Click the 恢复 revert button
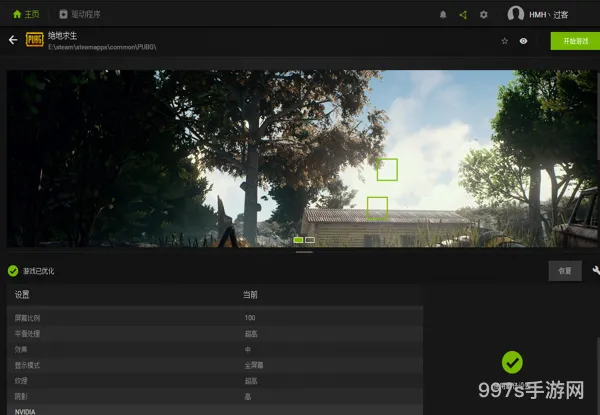Viewport: 600px width, 415px height. (565, 271)
